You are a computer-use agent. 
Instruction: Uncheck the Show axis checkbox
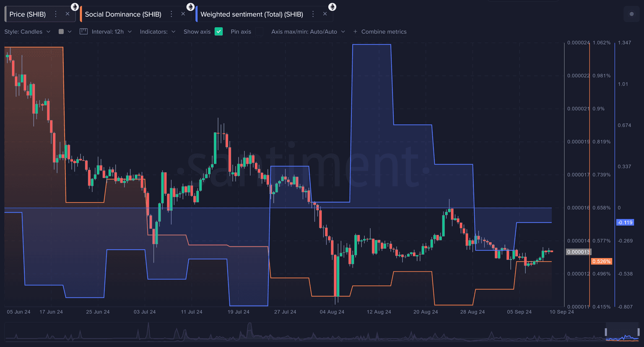click(218, 31)
